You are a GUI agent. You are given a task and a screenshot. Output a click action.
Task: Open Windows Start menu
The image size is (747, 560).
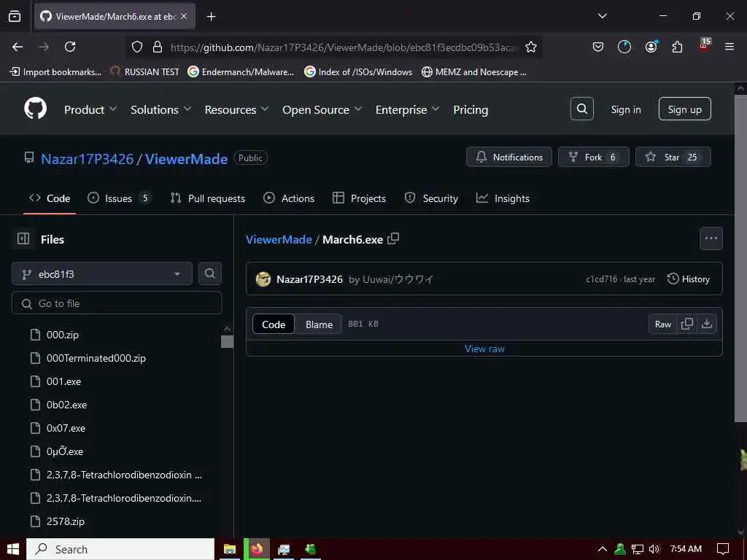tap(13, 549)
